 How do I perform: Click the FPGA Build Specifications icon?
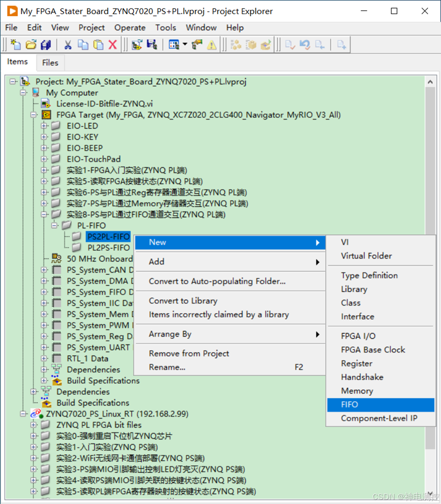pyautogui.click(x=57, y=380)
